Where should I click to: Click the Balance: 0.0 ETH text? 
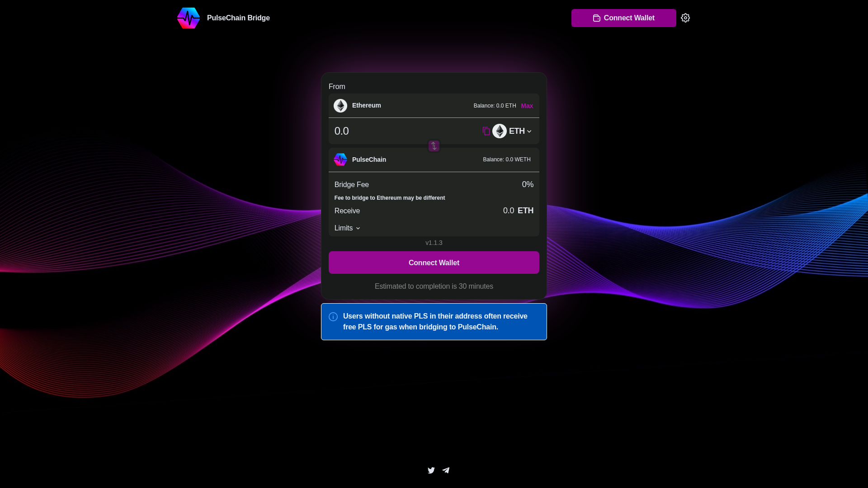495,106
